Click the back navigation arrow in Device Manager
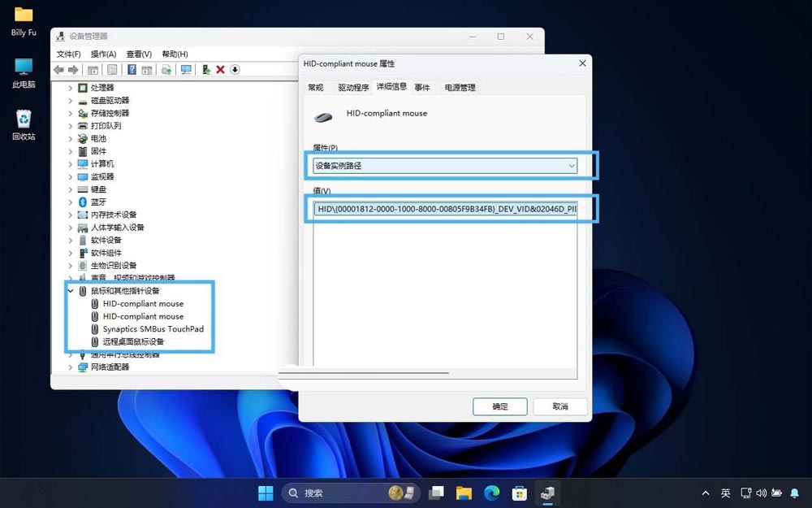This screenshot has width=812, height=508. click(58, 69)
